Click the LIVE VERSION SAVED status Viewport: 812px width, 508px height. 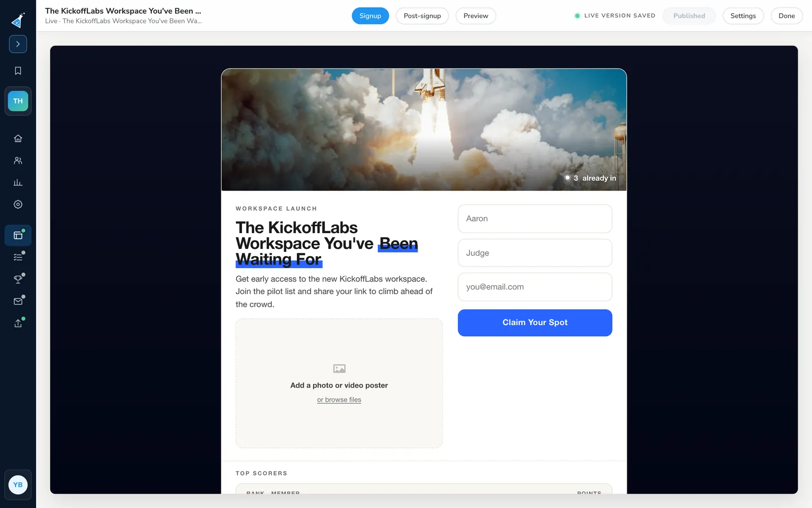click(x=615, y=16)
